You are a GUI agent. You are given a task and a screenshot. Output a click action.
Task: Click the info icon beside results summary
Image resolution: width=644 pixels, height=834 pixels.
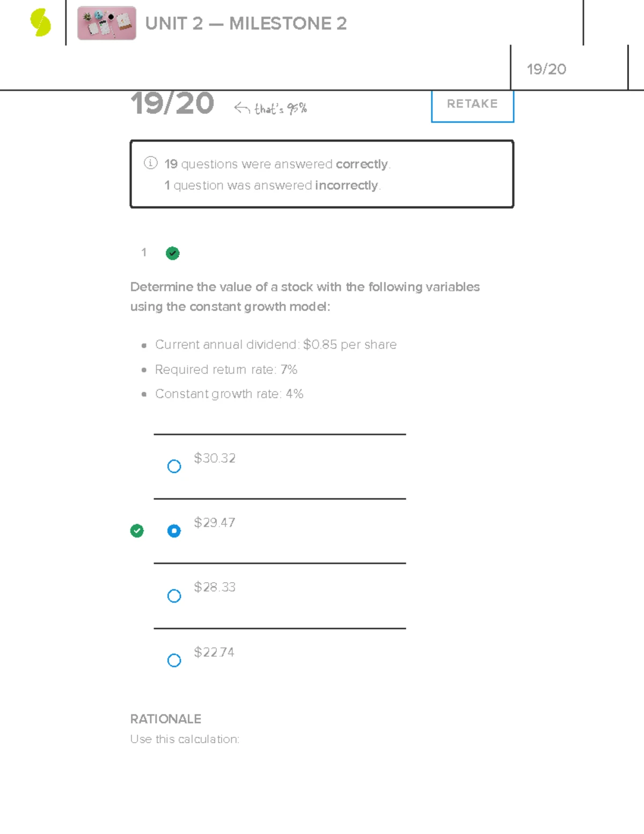[150, 163]
